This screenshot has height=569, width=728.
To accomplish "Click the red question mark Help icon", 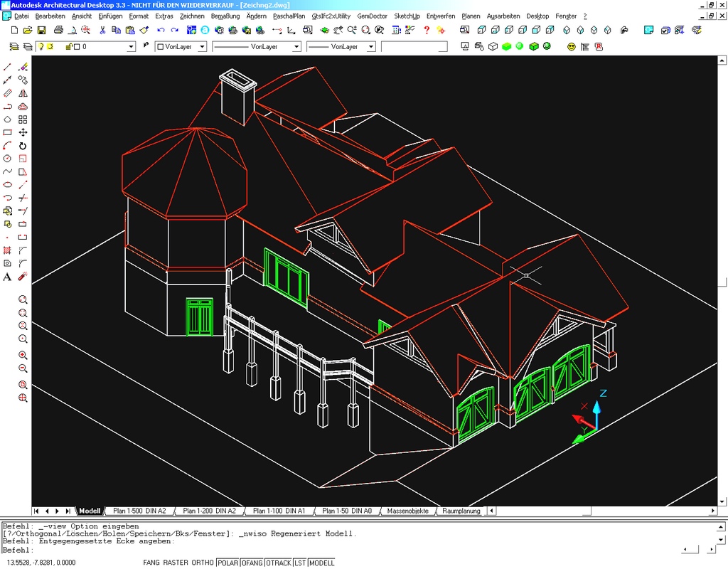I will pos(427,30).
